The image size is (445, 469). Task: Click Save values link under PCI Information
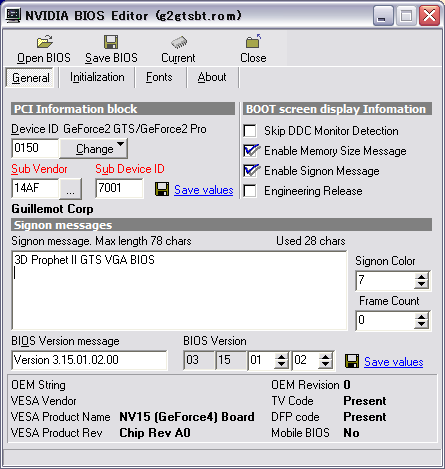pyautogui.click(x=204, y=190)
